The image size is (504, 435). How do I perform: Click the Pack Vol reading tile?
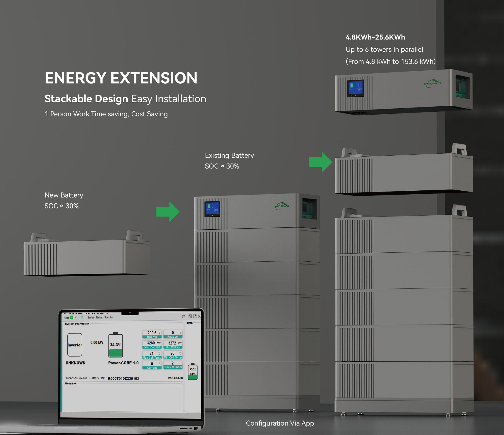[x=173, y=334]
